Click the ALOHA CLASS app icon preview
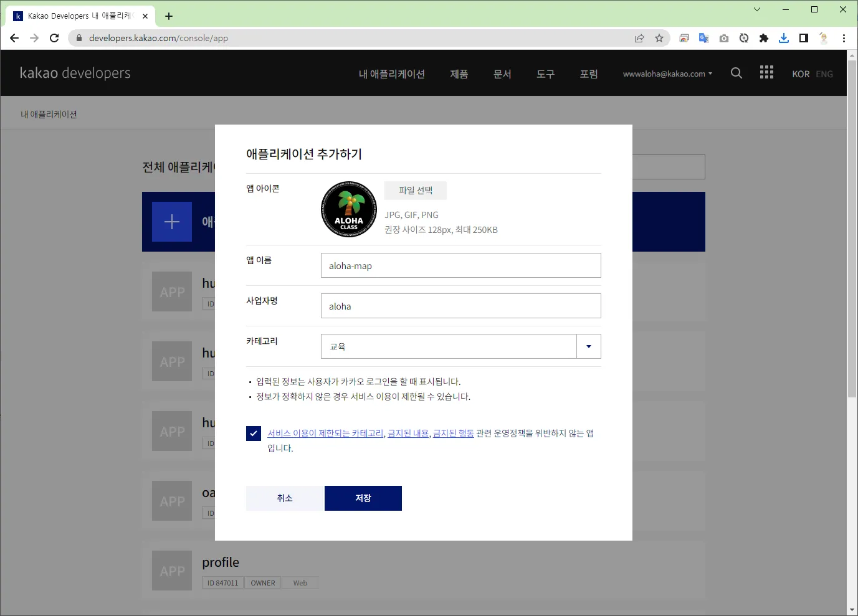Image resolution: width=858 pixels, height=616 pixels. tap(349, 209)
